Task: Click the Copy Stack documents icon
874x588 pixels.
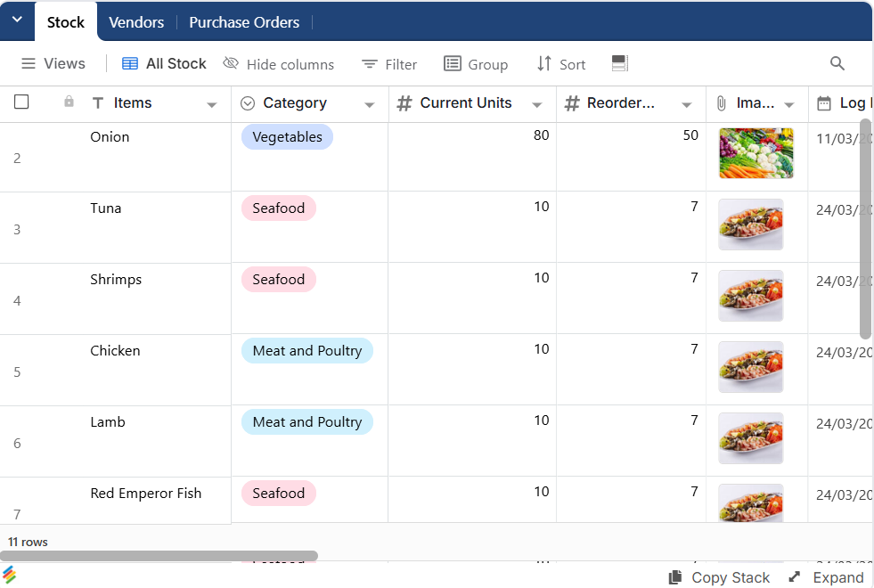Action: click(x=675, y=577)
